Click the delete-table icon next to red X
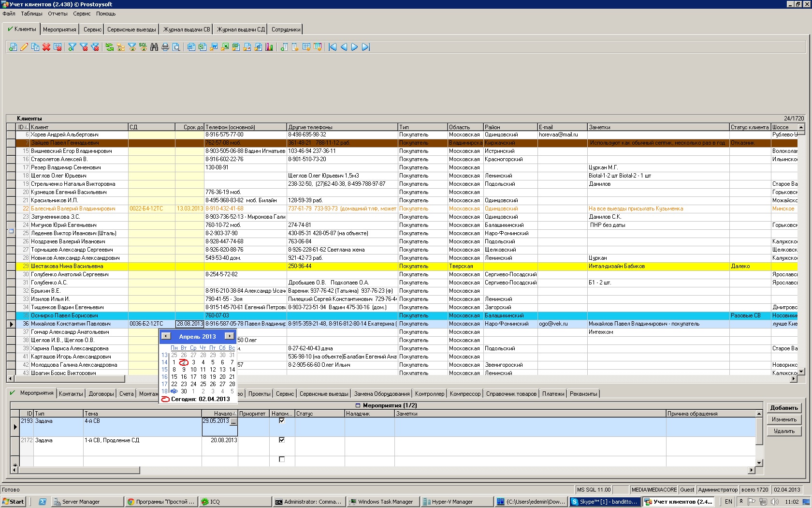 click(58, 47)
